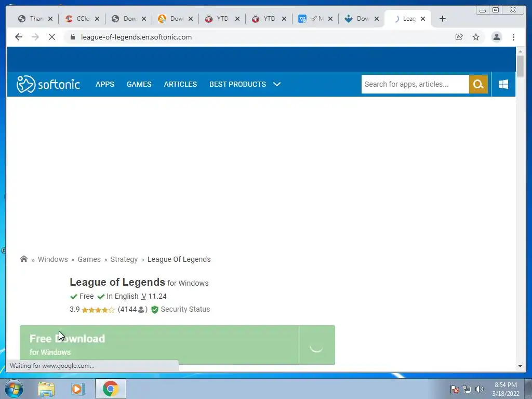Open Action Center flag icon

(x=455, y=389)
